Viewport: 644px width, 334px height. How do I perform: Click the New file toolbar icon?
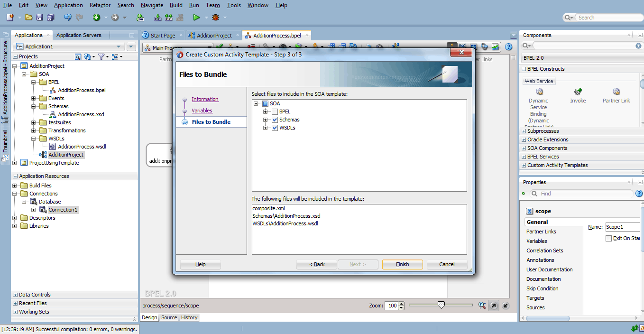[10, 18]
